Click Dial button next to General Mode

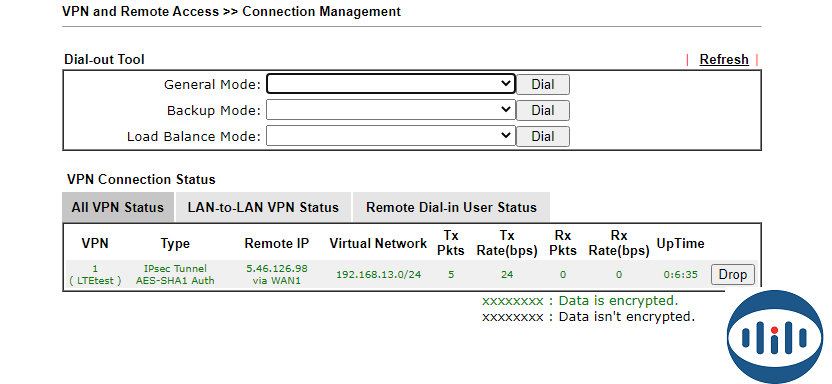pos(543,84)
